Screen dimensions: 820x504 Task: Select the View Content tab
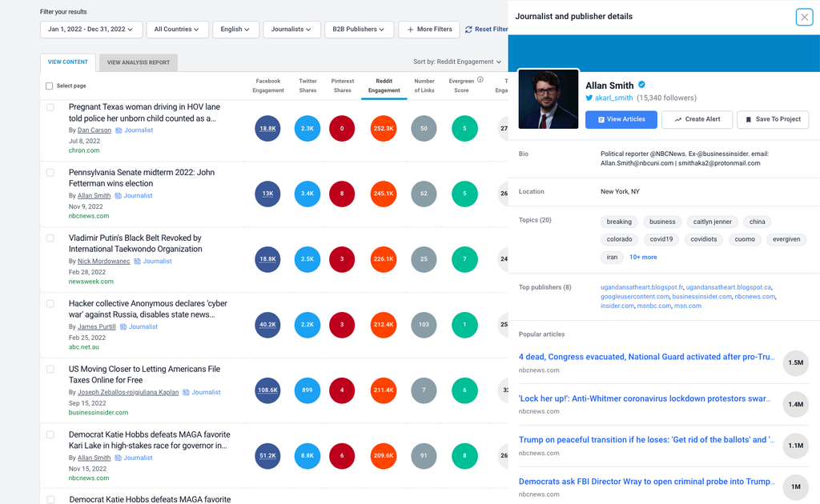point(68,62)
